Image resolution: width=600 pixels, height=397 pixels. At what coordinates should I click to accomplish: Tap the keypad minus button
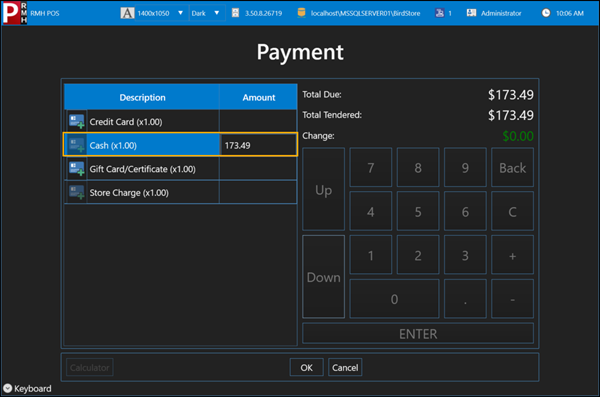[512, 299]
